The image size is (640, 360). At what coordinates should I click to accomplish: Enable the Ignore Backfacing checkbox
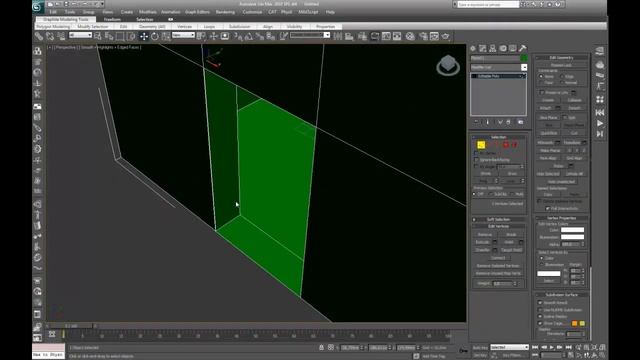(x=476, y=160)
